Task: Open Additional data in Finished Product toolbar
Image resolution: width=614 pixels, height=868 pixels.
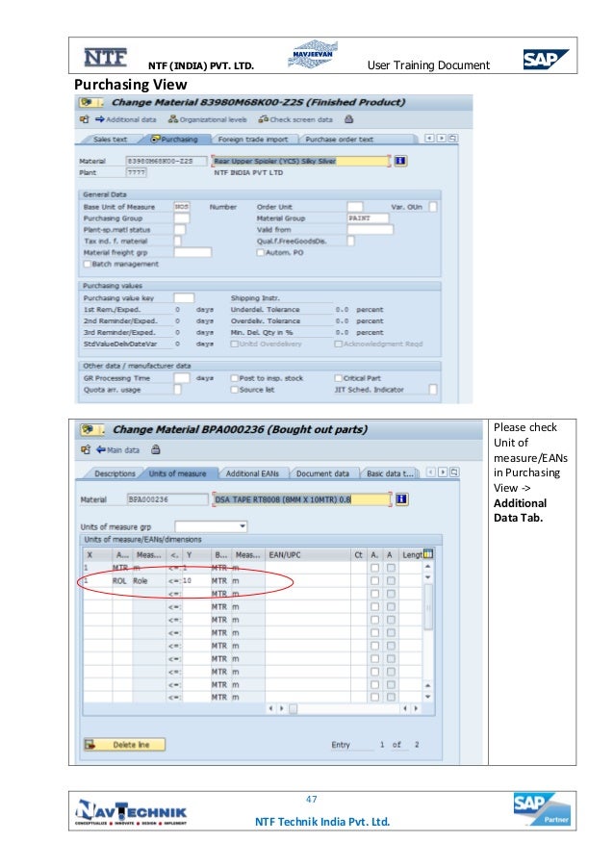Action: [x=126, y=119]
